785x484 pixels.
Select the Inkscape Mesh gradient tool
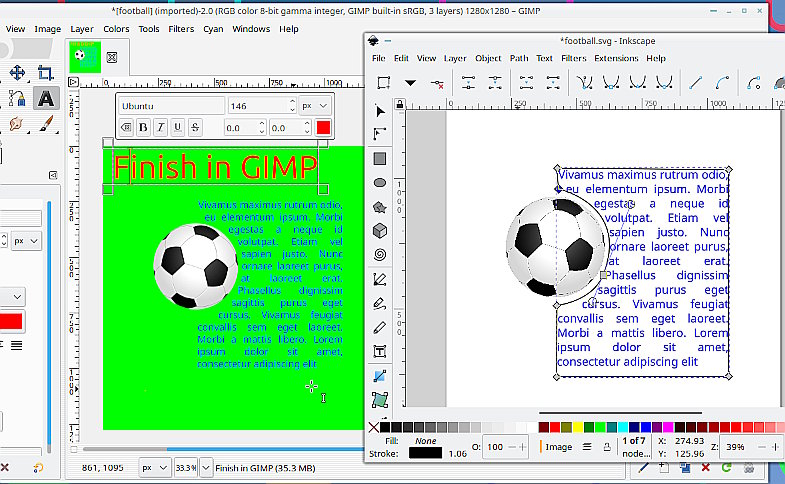380,400
